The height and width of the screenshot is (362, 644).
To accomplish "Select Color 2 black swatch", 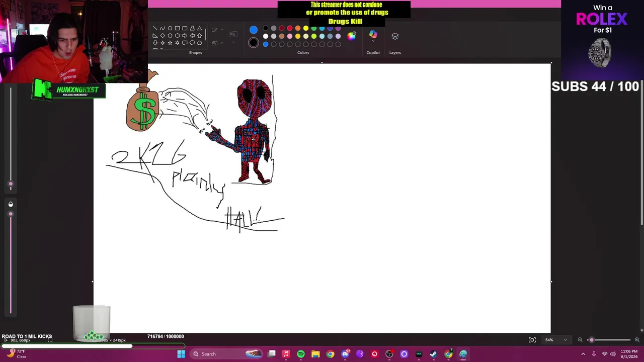I will coord(254,43).
